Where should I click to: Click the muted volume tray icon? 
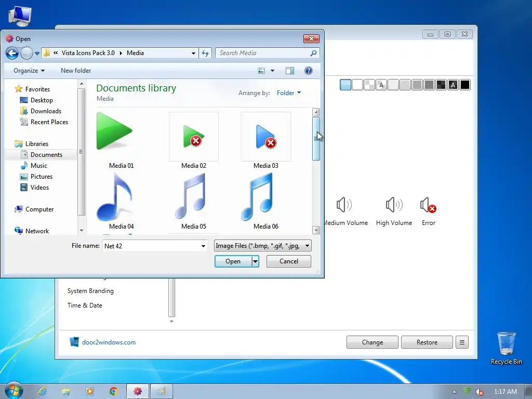[478, 392]
